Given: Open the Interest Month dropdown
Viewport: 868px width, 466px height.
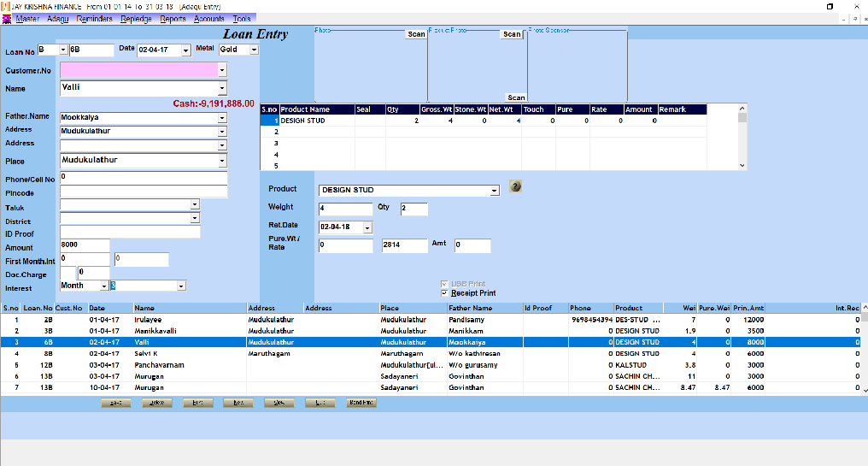Looking at the screenshot, I should pyautogui.click(x=104, y=286).
